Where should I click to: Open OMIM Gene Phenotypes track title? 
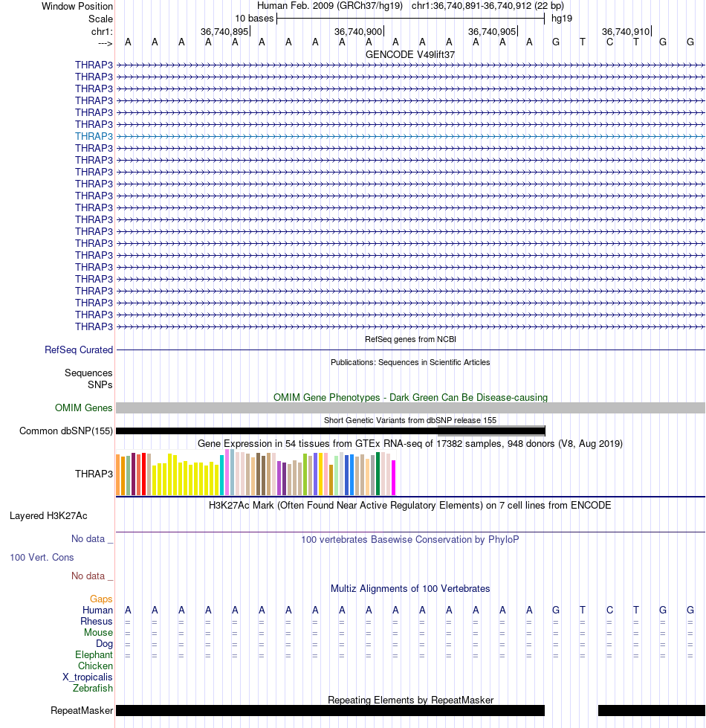(410, 397)
